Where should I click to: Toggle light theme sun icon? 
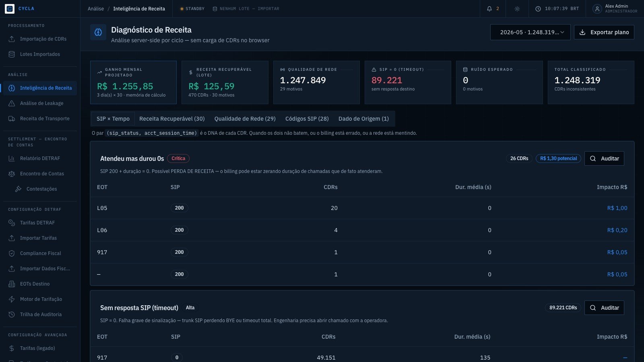click(517, 8)
